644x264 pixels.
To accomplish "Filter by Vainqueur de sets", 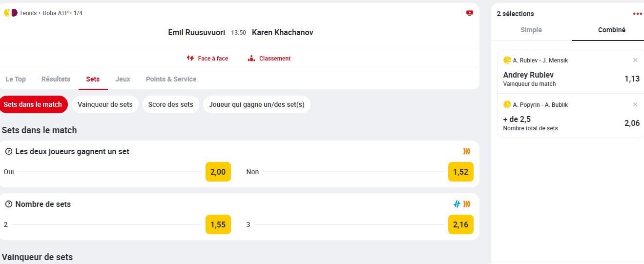I will point(105,104).
